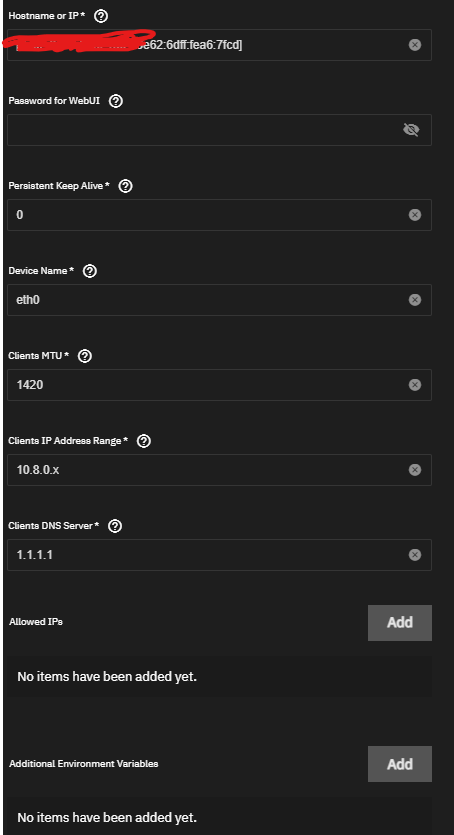Toggle WebUI password visibility eye icon
Screen dimensions: 454x835
411,129
